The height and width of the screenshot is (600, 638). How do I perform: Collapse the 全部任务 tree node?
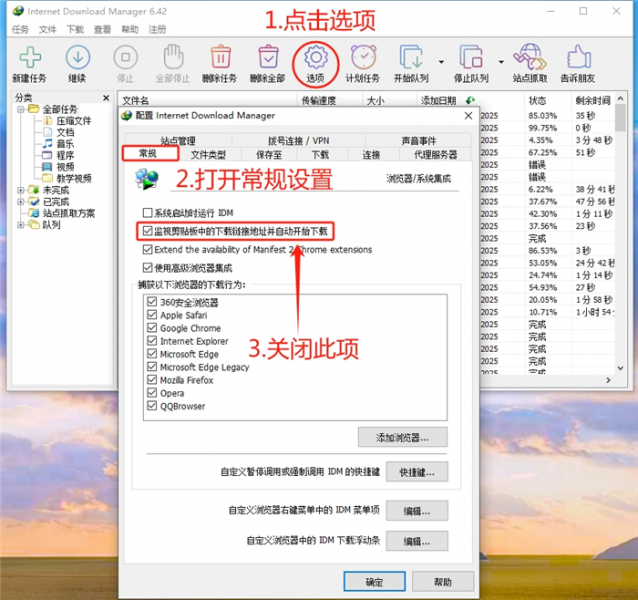[x=20, y=109]
